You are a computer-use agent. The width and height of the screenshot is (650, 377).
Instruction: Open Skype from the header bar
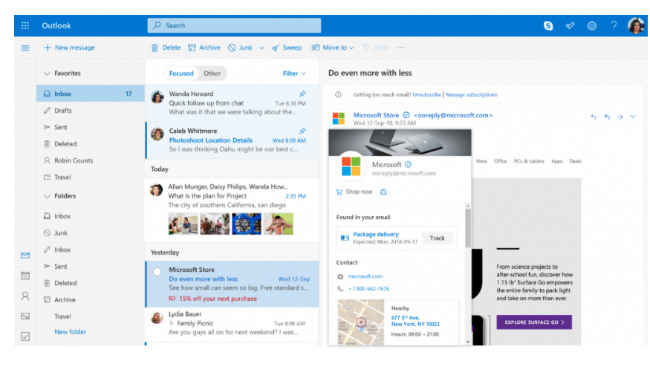coord(548,26)
